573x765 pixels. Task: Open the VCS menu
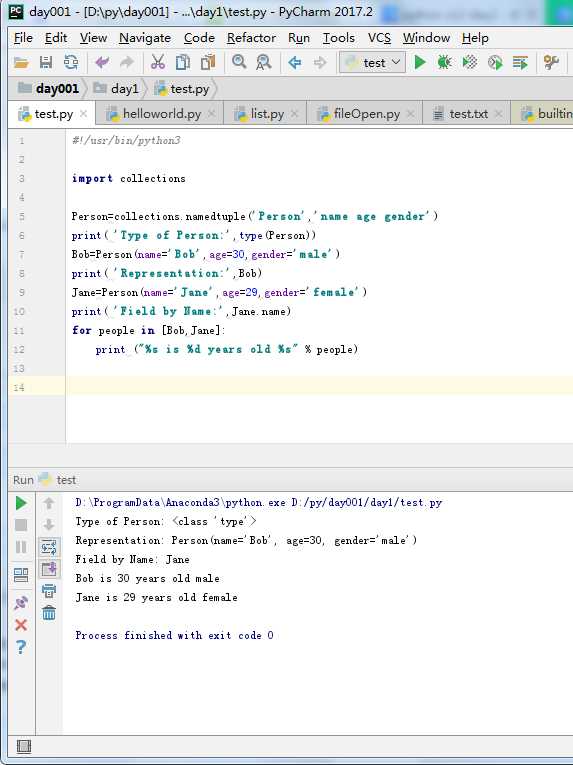379,38
